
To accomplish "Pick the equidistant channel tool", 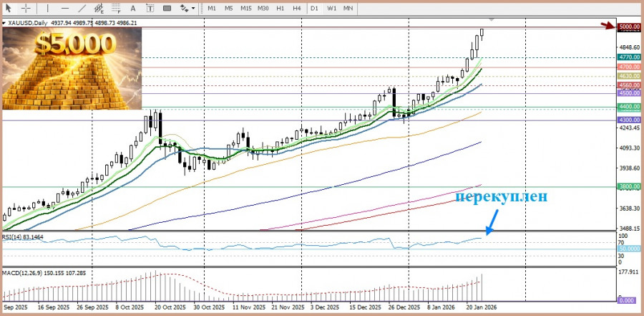I will (99, 8).
